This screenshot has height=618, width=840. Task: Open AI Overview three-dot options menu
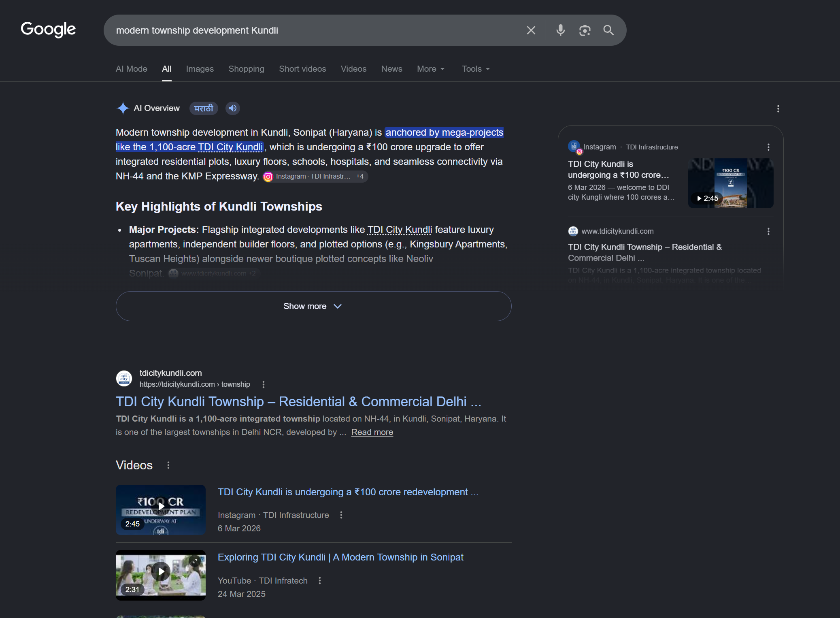click(x=778, y=109)
